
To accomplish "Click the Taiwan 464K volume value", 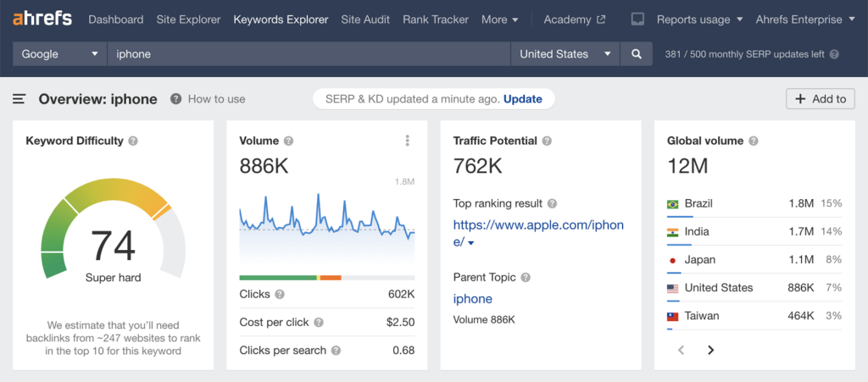I will (x=800, y=317).
